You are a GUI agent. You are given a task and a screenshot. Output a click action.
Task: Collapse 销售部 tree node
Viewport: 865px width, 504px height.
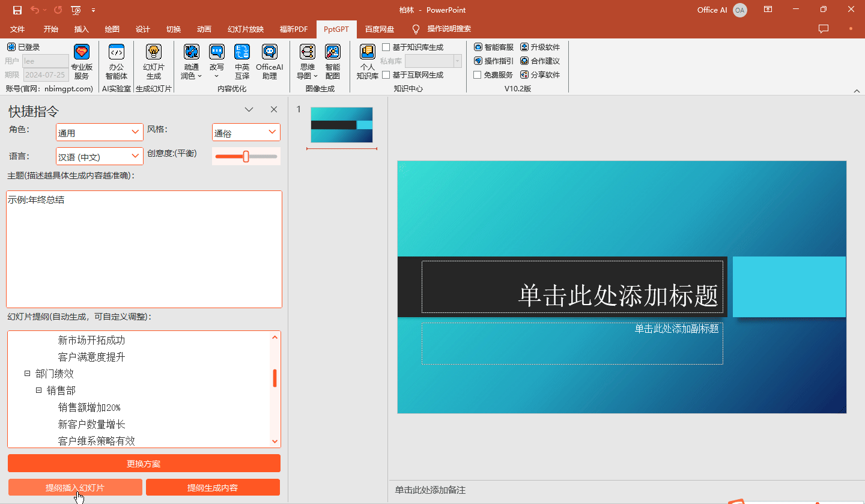(38, 390)
